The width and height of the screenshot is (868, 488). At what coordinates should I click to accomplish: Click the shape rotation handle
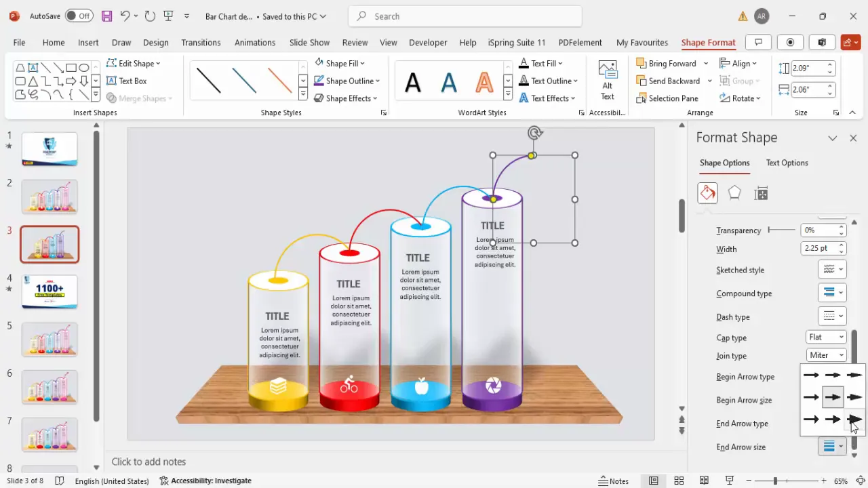click(535, 133)
